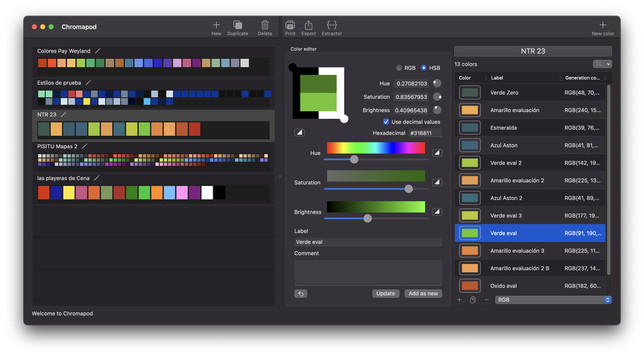Click the Saturation slider handle
The height and width of the screenshot is (356, 644).
pyautogui.click(x=409, y=189)
